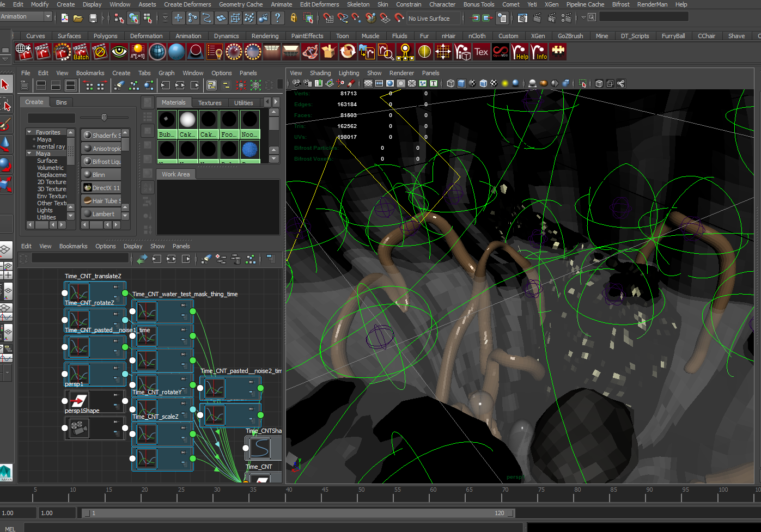Click the yellow eye shelf icon
Viewport: 761px width, 532px height.
[x=119, y=52]
